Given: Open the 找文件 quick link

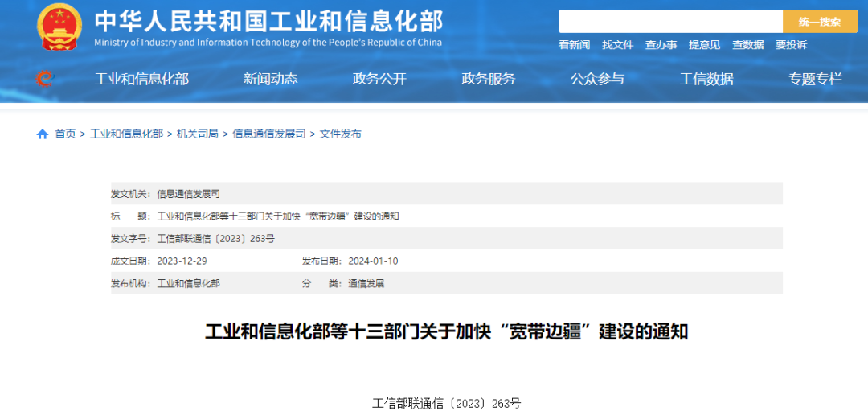Looking at the screenshot, I should point(617,45).
